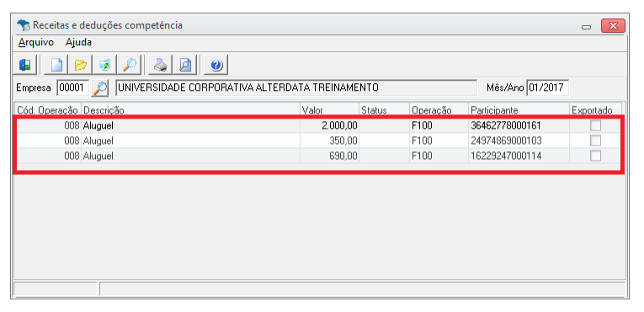644x312 pixels.
Task: Select the value cell 690,00
Action: [x=329, y=156]
